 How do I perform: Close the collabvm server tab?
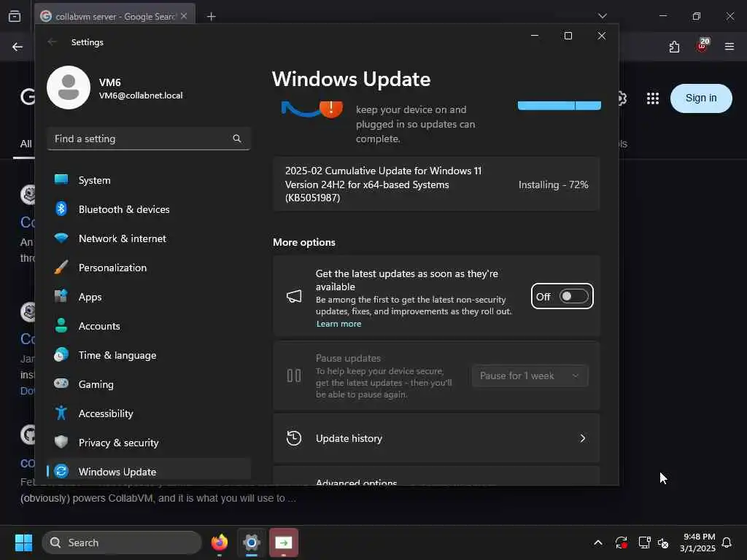click(x=184, y=16)
